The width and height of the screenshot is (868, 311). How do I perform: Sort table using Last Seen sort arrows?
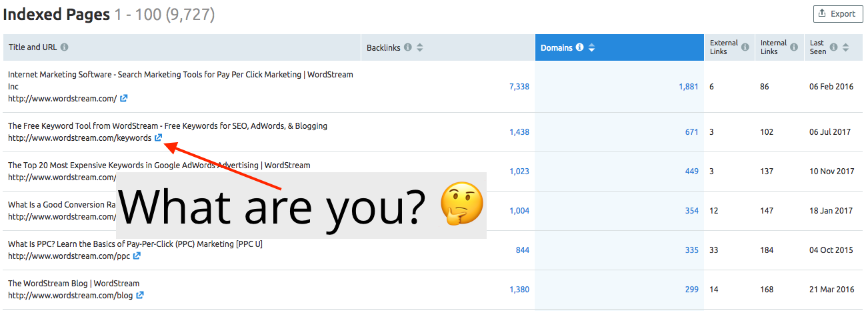(845, 47)
